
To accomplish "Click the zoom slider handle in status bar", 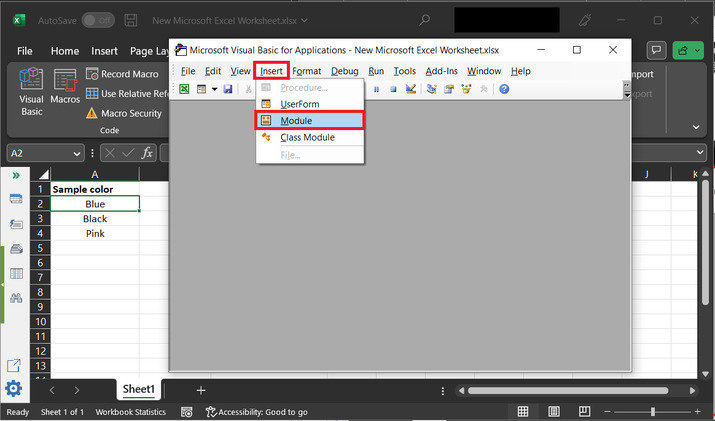I will click(653, 411).
